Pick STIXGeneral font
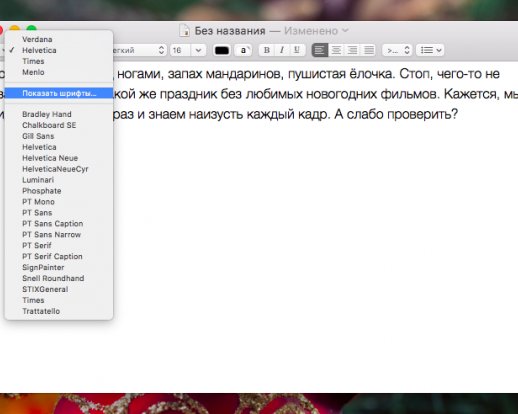Viewport: 518px width, 414px height. [x=59, y=289]
